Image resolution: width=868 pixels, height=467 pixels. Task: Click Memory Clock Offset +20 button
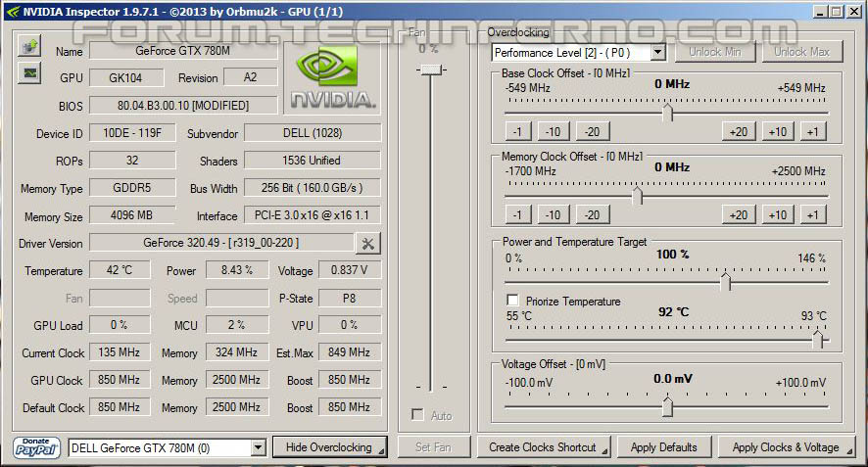pyautogui.click(x=739, y=214)
